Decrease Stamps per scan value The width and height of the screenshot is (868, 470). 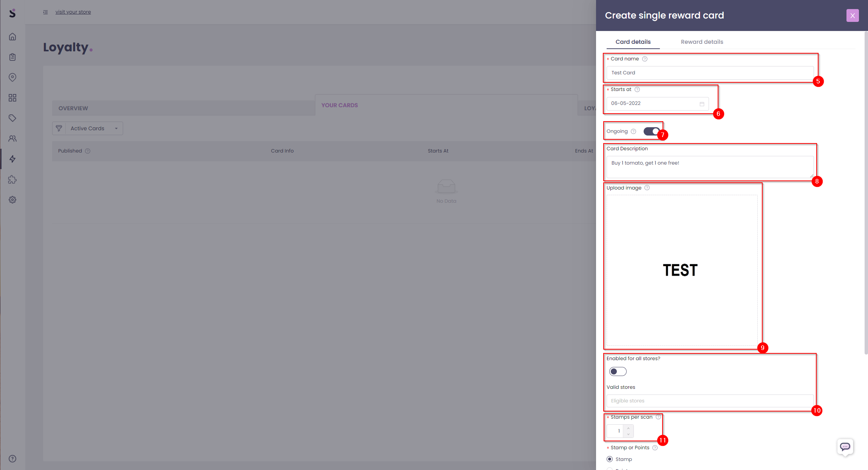click(x=629, y=434)
